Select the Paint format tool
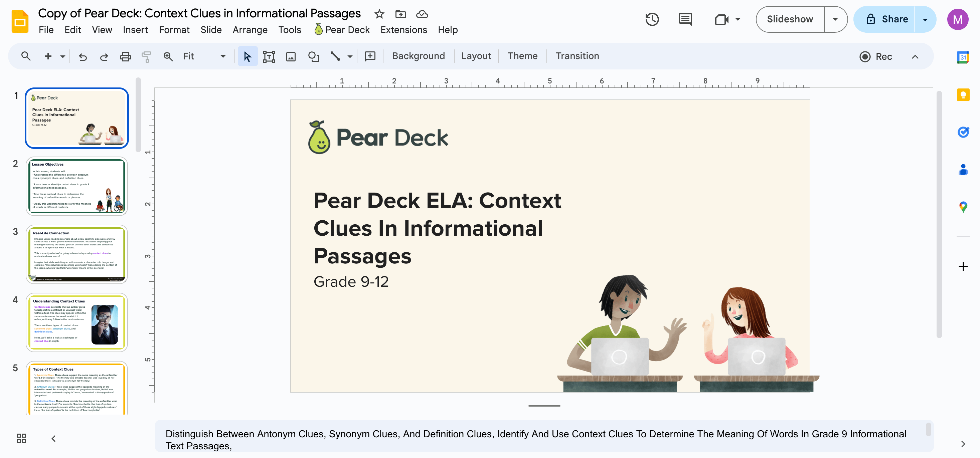 point(146,57)
